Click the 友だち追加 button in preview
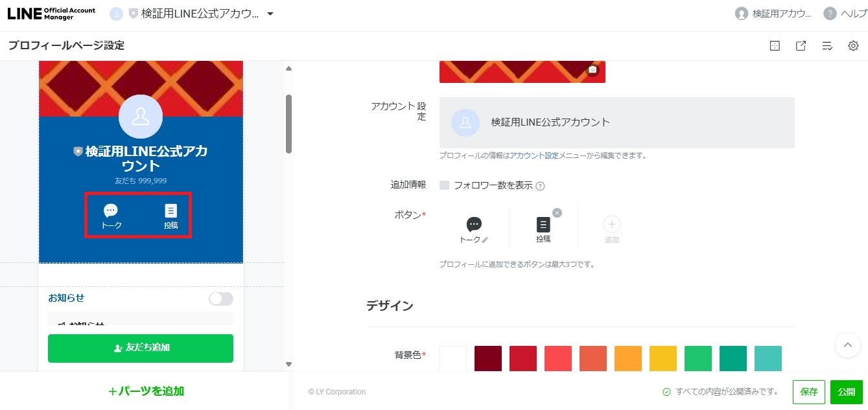 click(x=141, y=348)
